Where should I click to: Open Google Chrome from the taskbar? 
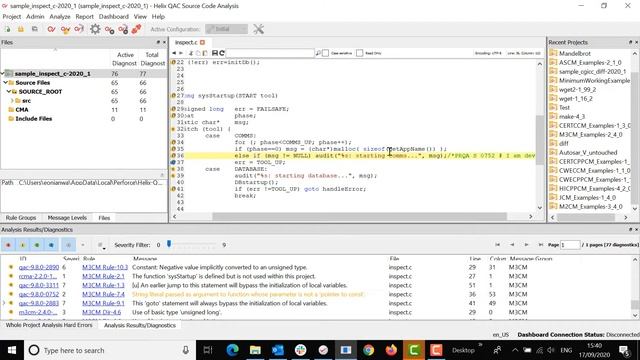point(369,350)
